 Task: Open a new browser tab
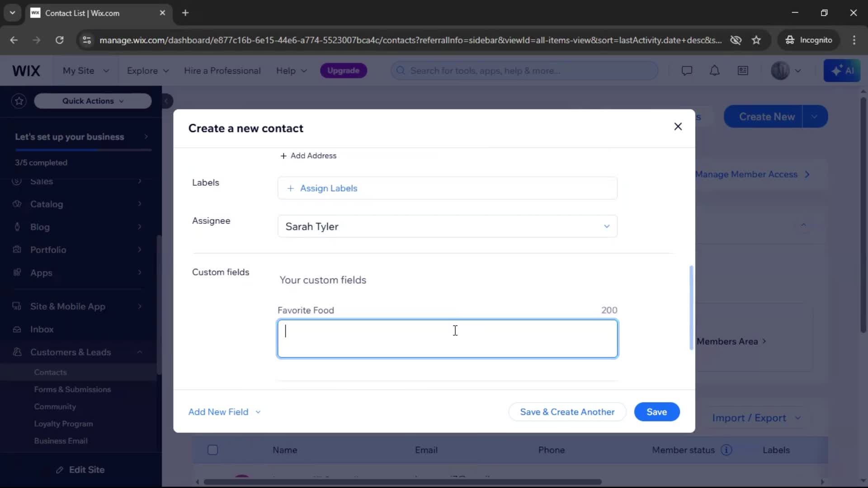pyautogui.click(x=185, y=13)
